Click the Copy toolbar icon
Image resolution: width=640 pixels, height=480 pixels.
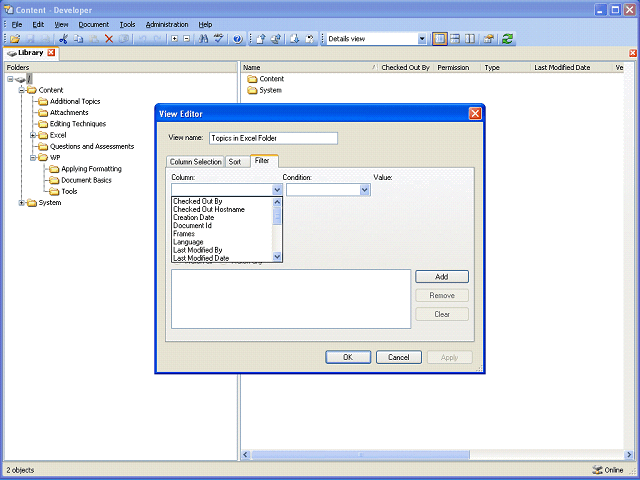[x=78, y=39]
